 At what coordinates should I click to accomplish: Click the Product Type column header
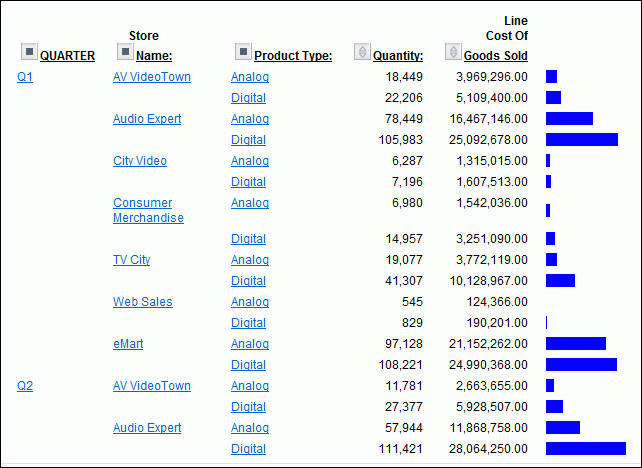click(293, 56)
